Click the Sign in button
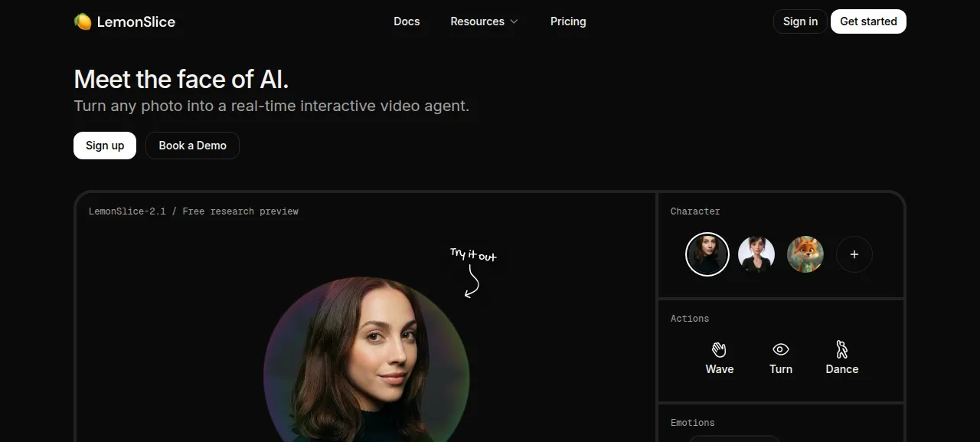This screenshot has height=442, width=980. (800, 21)
